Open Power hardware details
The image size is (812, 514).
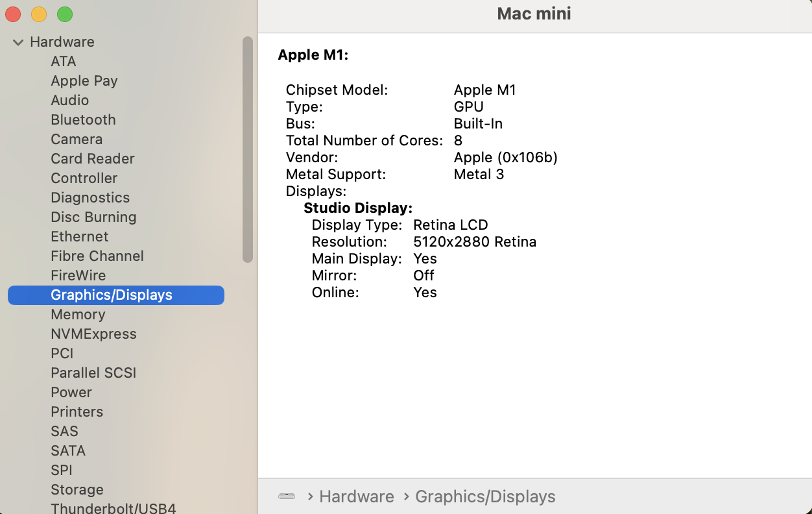click(71, 392)
